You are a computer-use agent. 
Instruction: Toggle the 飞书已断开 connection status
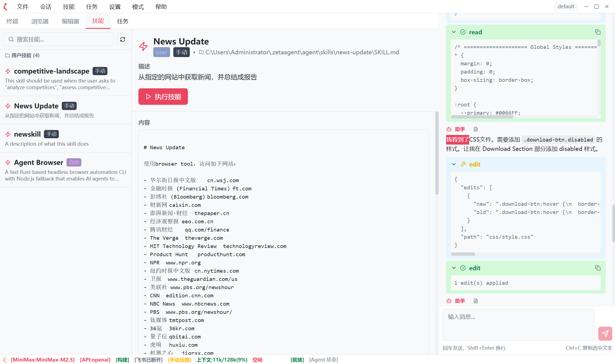tap(148, 360)
